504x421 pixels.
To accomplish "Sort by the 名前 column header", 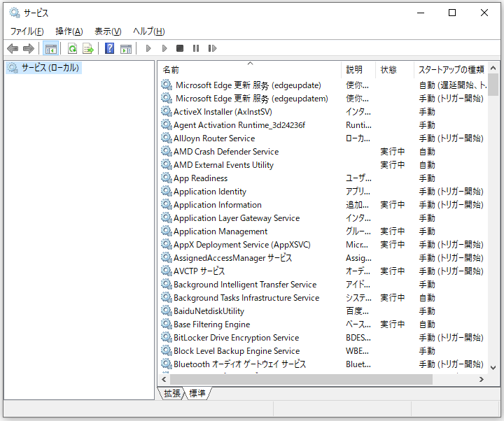I will tap(250, 69).
